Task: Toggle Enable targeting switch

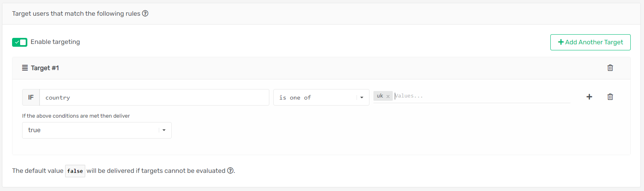Action: tap(20, 42)
